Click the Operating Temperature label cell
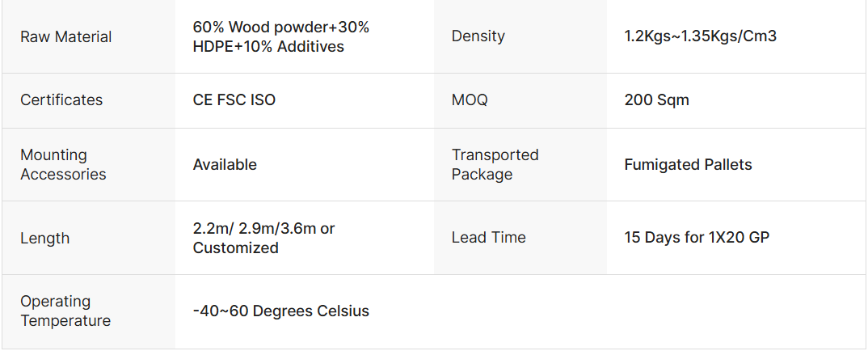The width and height of the screenshot is (868, 351). coord(65,311)
